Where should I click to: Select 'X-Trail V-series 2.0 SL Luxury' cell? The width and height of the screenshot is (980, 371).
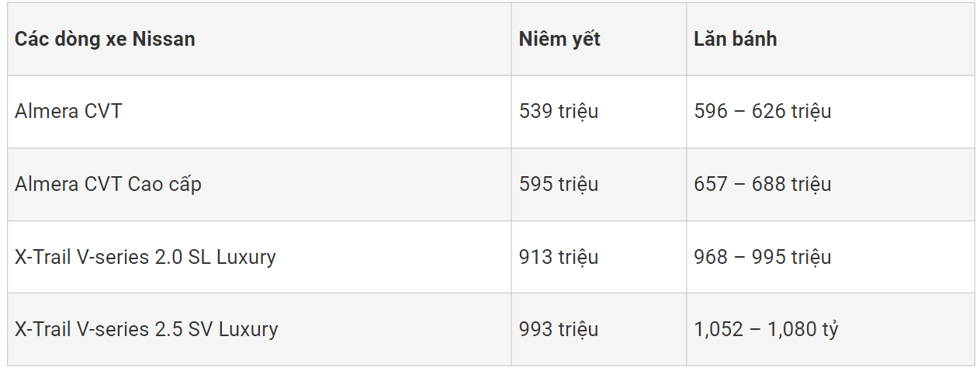click(x=145, y=257)
